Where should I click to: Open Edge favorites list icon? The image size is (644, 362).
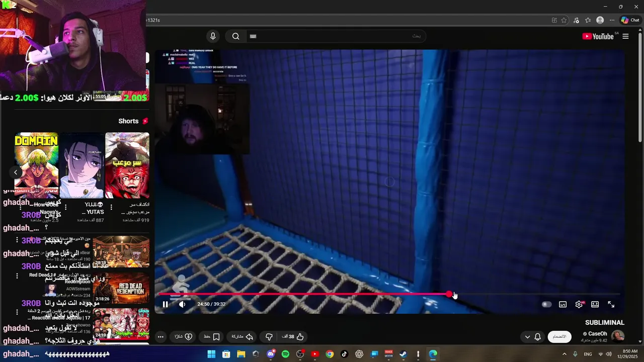588,20
